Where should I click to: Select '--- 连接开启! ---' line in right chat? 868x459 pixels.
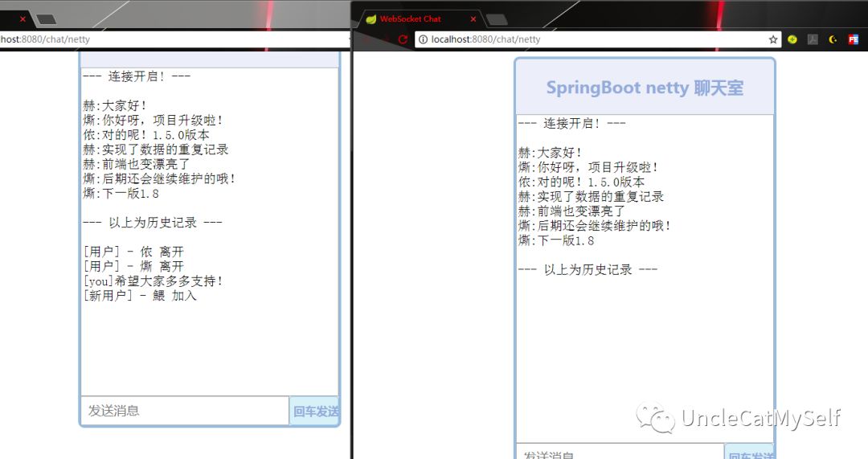(572, 124)
